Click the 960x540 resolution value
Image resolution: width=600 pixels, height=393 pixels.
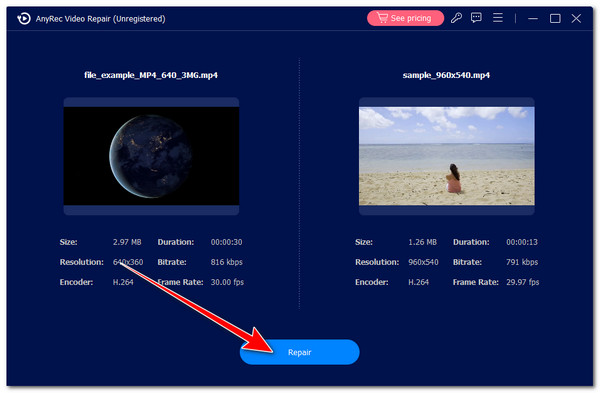click(x=423, y=262)
